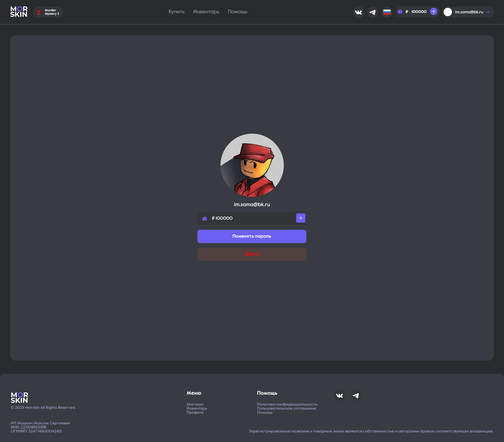The height and width of the screenshot is (442, 504).
Task: Open the Магазин link in footer menu
Action: coord(195,404)
